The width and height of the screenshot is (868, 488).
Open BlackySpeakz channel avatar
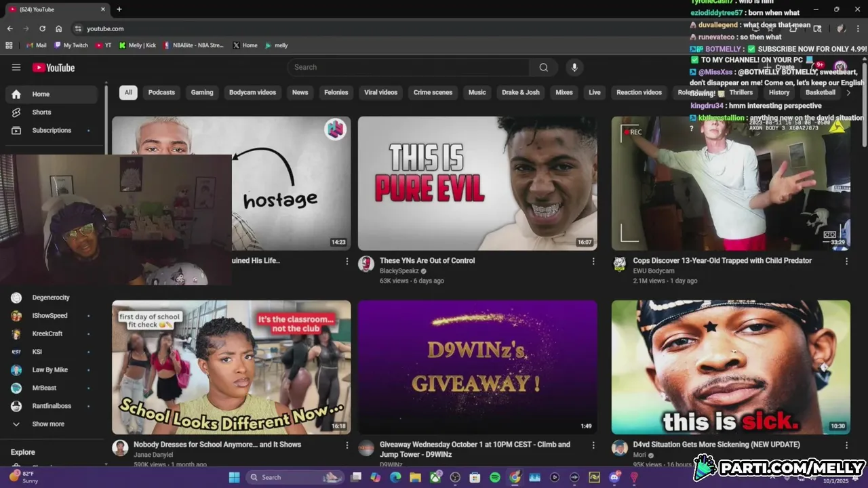pos(366,264)
